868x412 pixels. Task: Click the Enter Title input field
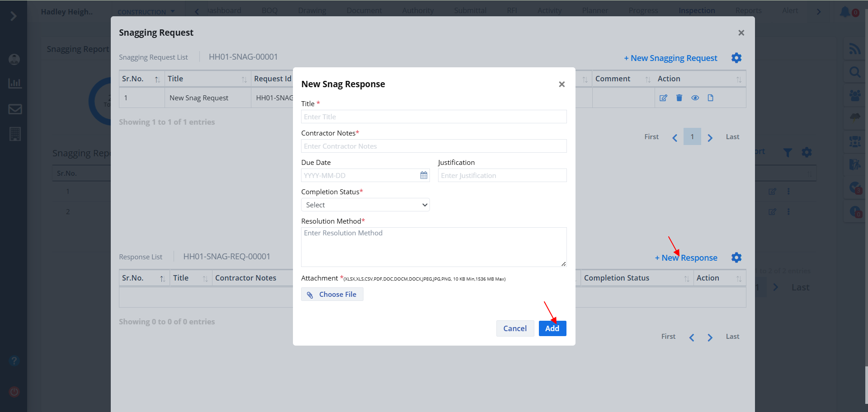coord(434,117)
